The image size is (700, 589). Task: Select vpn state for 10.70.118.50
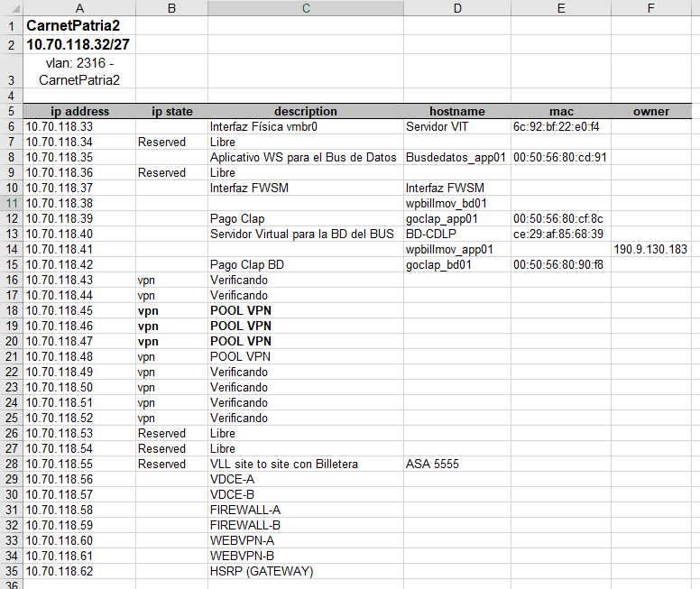172,387
